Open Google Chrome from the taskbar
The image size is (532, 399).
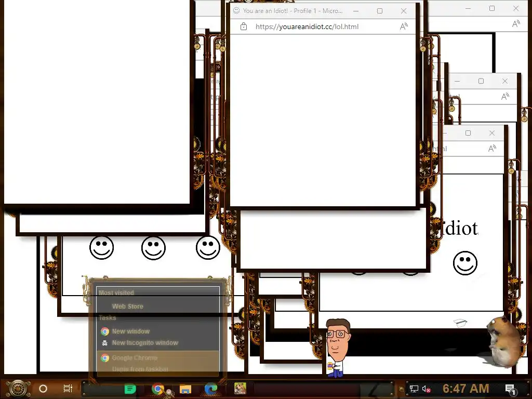(157, 389)
